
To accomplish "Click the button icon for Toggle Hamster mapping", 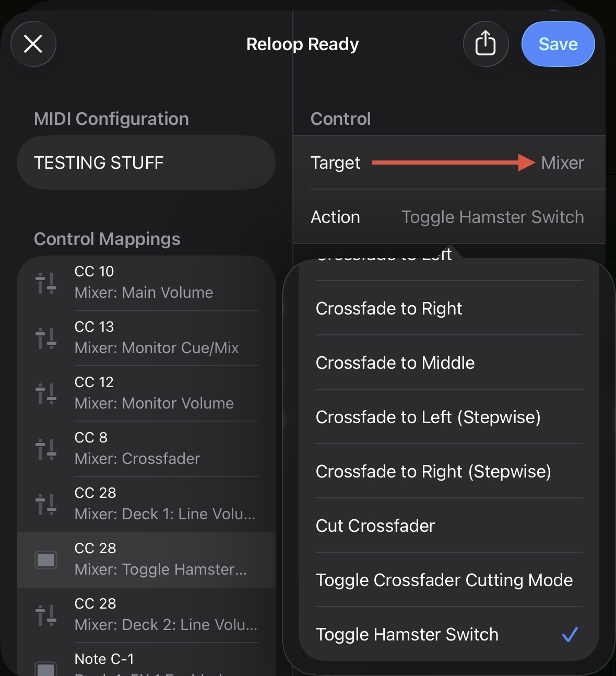I will pyautogui.click(x=46, y=560).
